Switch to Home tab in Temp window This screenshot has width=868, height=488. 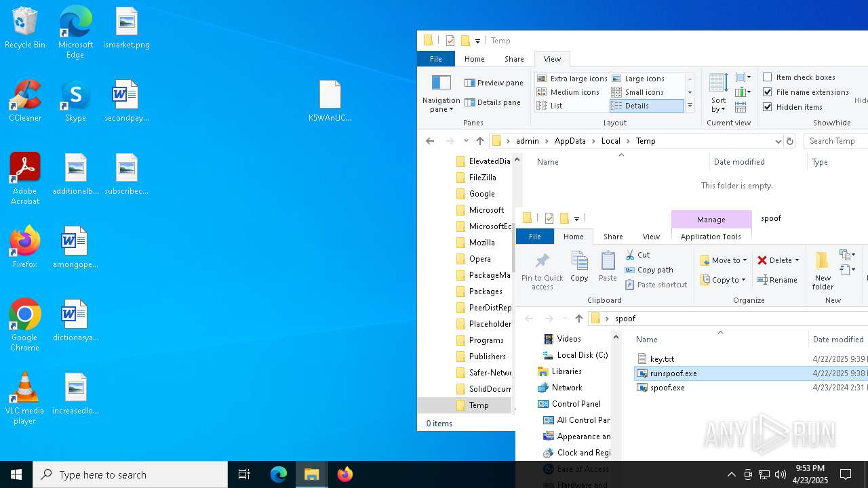(474, 59)
